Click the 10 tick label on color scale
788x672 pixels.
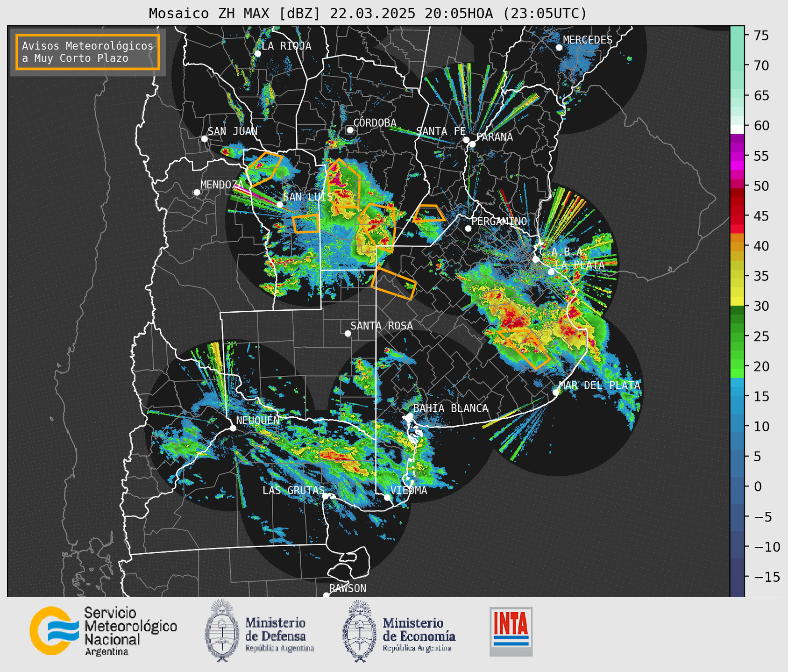[x=760, y=426]
